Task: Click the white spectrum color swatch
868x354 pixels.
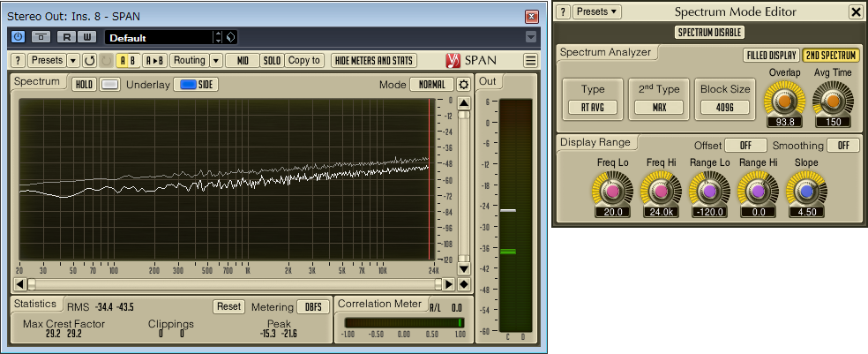Action: pyautogui.click(x=111, y=84)
